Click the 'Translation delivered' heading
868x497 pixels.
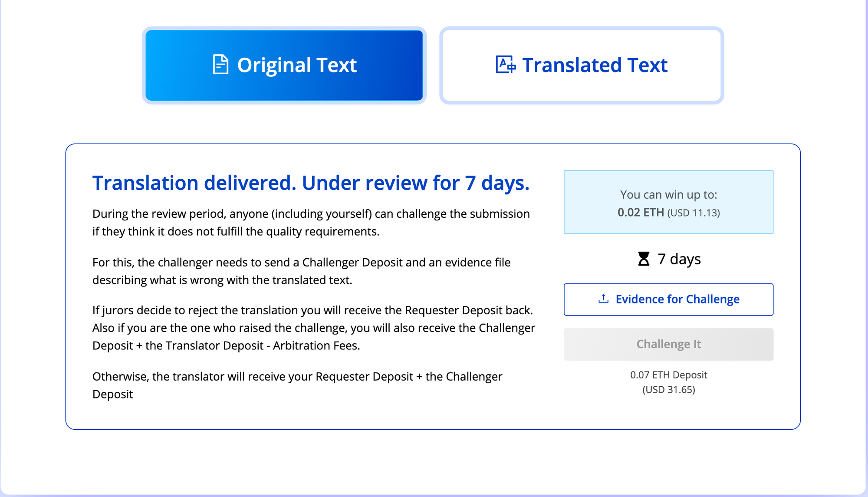coord(311,183)
